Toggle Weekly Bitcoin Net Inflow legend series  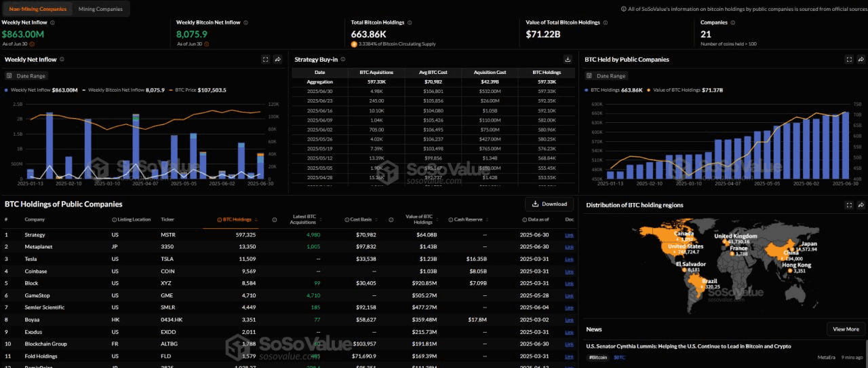pos(123,90)
